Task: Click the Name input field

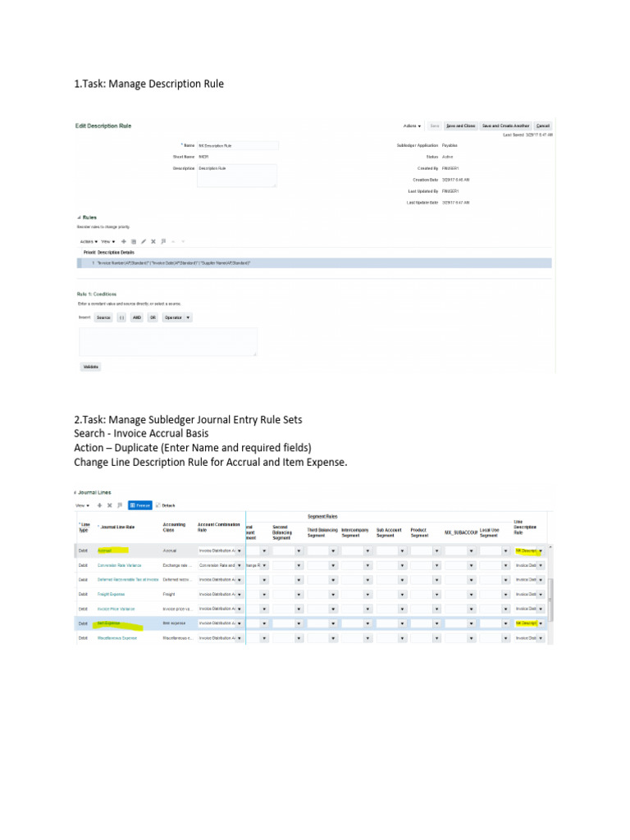Action: 238,146
